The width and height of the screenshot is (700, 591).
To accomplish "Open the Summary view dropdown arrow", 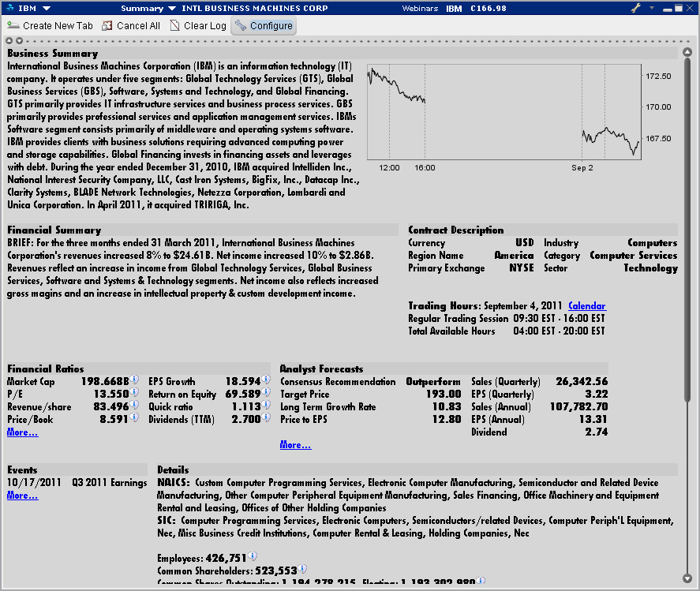I will [x=172, y=9].
